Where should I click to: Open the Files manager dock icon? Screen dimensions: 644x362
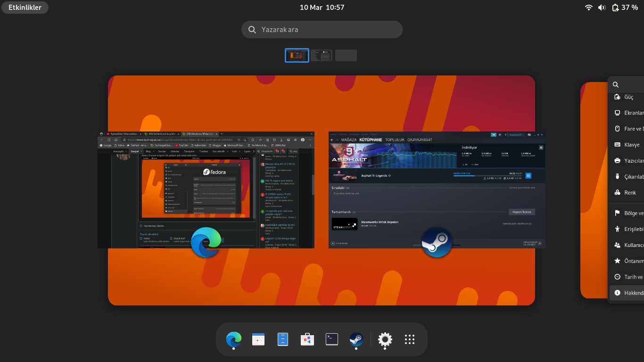pyautogui.click(x=283, y=339)
